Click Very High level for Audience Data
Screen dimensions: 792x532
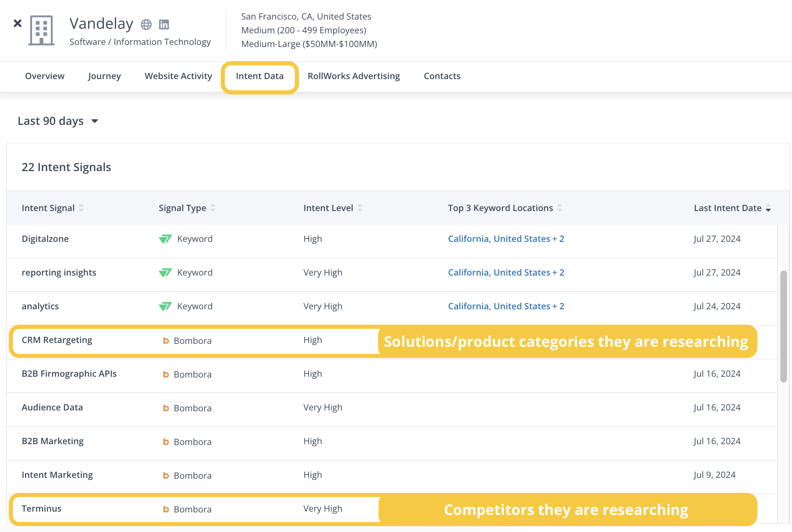pyautogui.click(x=323, y=408)
